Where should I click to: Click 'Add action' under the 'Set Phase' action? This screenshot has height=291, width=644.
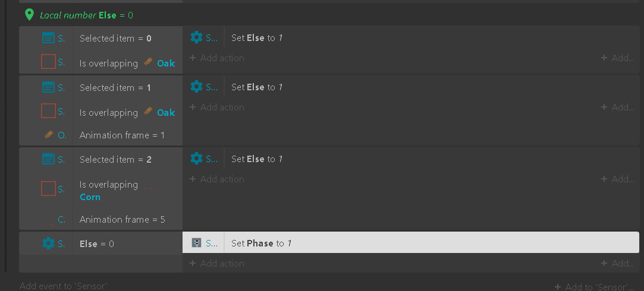click(x=217, y=264)
